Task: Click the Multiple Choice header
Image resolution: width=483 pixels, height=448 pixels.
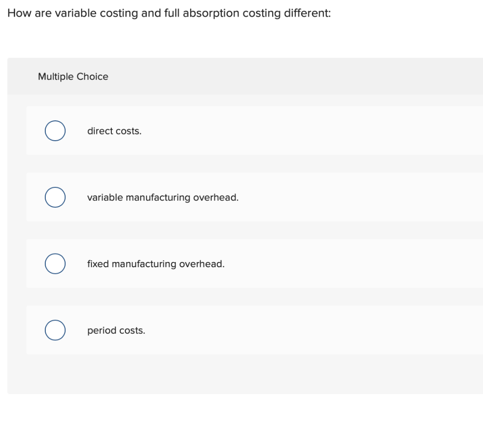Action: pos(73,76)
